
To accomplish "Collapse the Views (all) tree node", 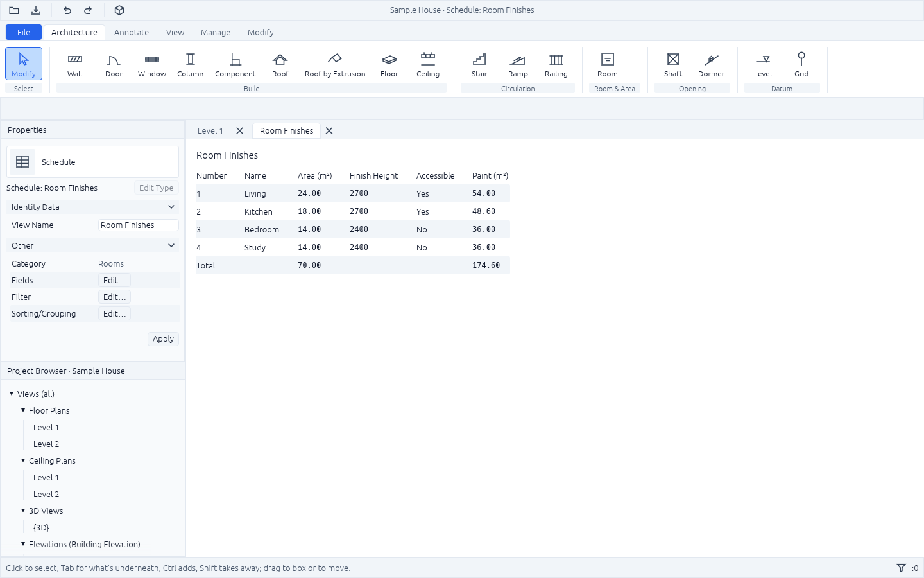I will pyautogui.click(x=12, y=394).
